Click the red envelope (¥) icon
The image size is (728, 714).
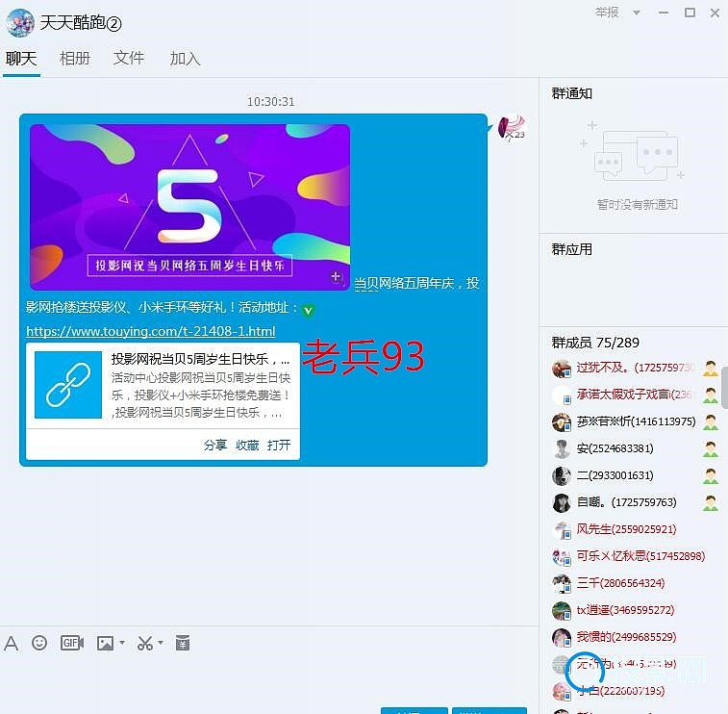coord(183,643)
